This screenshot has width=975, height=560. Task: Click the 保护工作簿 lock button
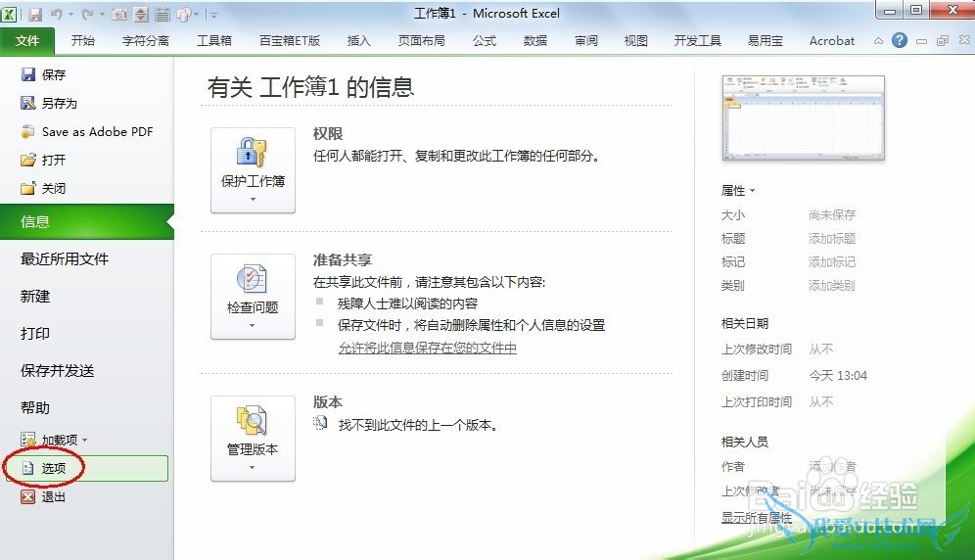[254, 170]
